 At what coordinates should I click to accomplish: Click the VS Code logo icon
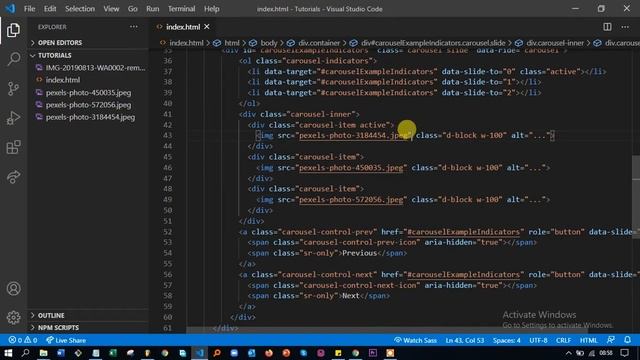pyautogui.click(x=10, y=9)
